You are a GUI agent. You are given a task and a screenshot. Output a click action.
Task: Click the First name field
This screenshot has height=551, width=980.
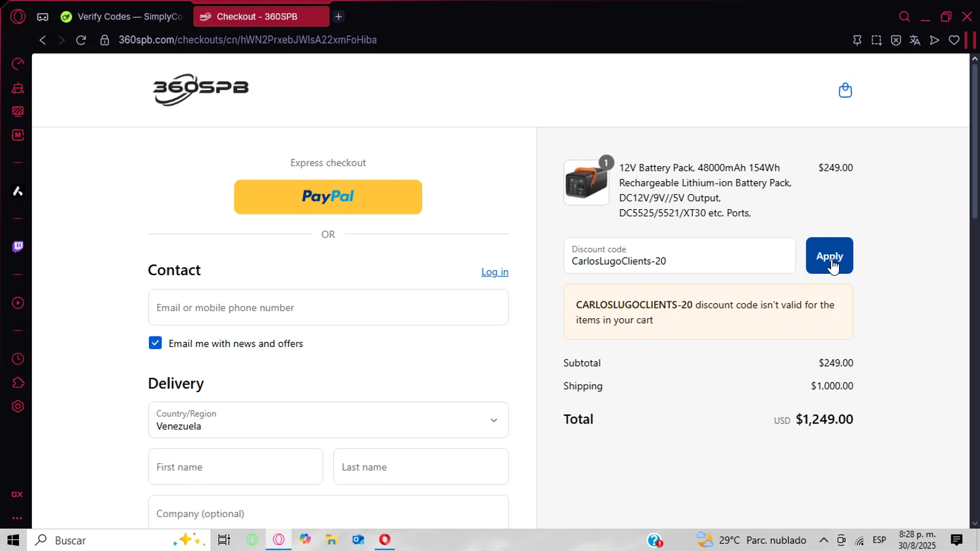[235, 467]
